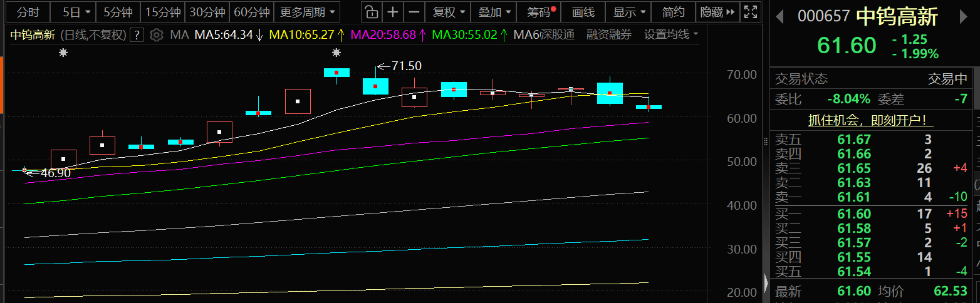
Task: Open MA settings gear icon
Action: 157,34
